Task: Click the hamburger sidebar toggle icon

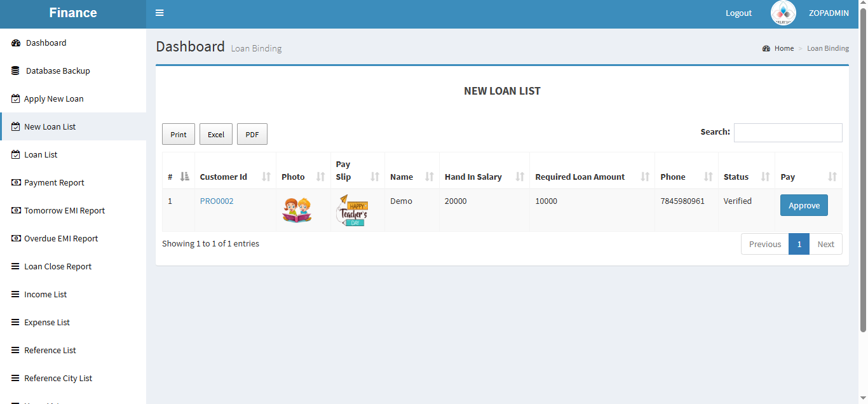Action: tap(159, 13)
